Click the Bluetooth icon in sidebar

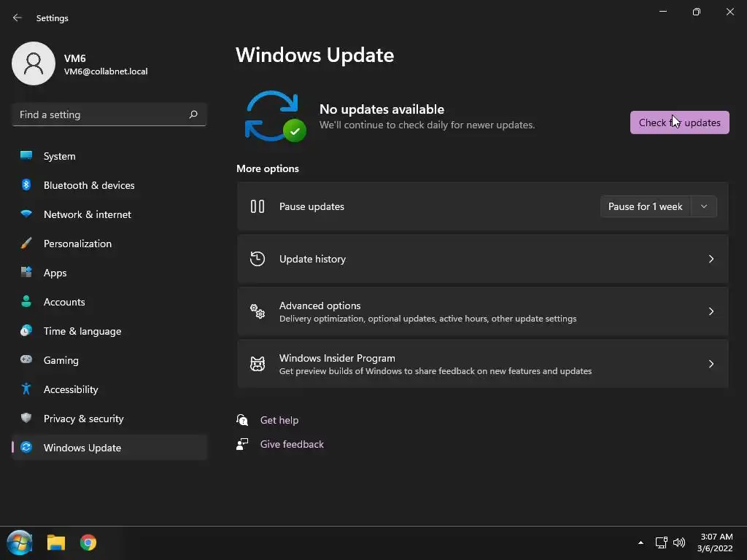(x=26, y=184)
